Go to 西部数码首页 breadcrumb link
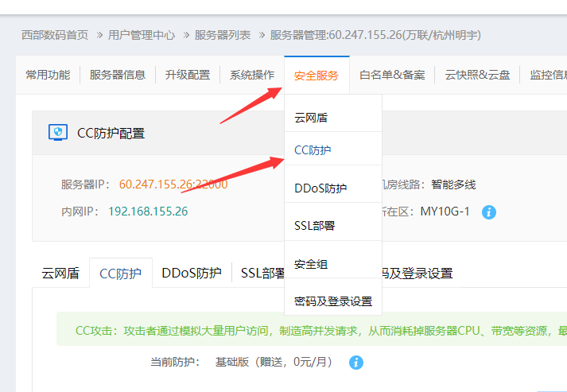 [54, 35]
